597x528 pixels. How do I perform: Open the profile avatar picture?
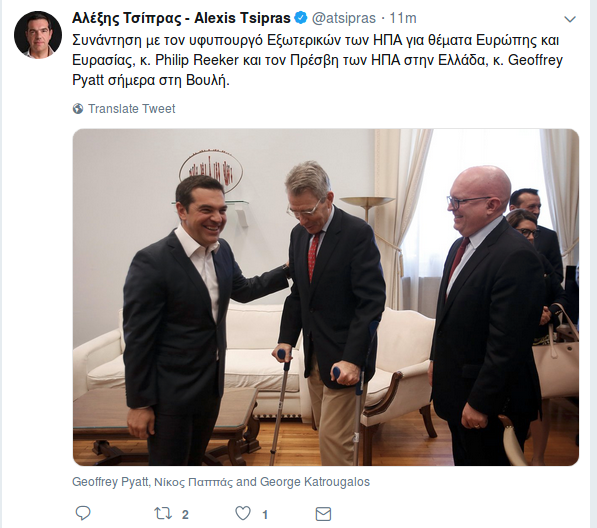(38, 35)
